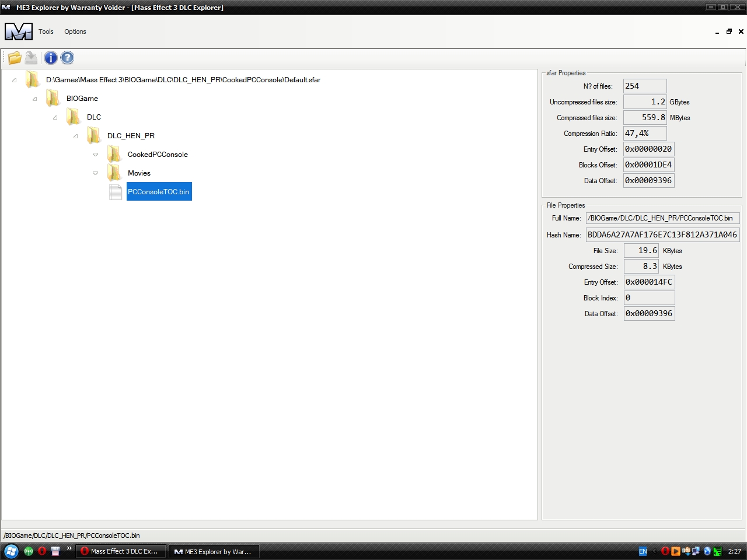Image resolution: width=747 pixels, height=560 pixels.
Task: Click the ME3 Explorer logo icon
Action: pos(19,32)
